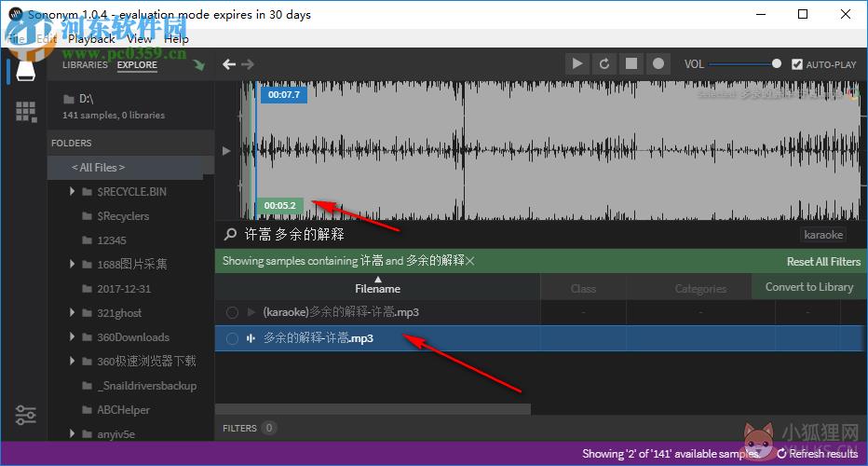Sort by the Filename column header
The width and height of the screenshot is (868, 466).
(377, 288)
